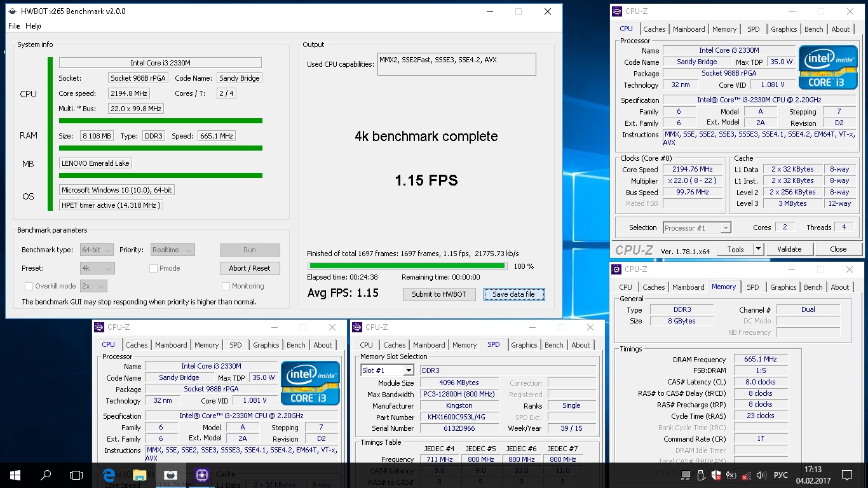868x488 pixels.
Task: Open the Overkill 2x multiplier dropdown
Action: tap(93, 286)
